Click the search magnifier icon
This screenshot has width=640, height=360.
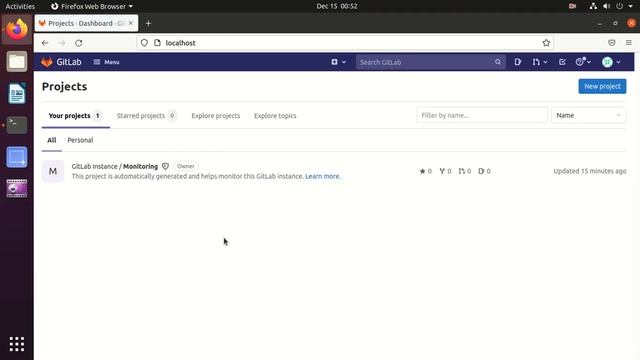tap(498, 62)
